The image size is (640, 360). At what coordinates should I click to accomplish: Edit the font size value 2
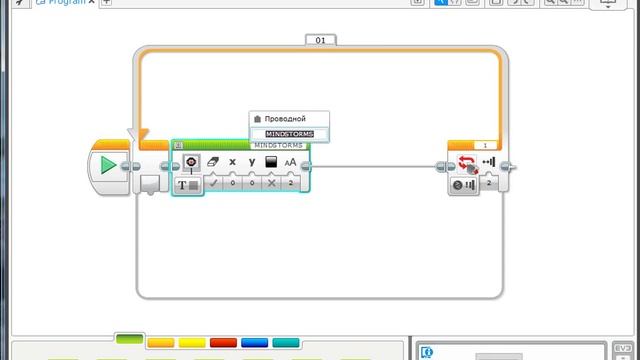pos(291,183)
